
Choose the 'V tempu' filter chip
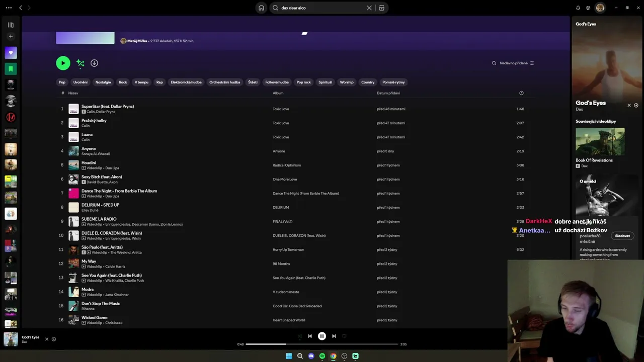141,82
